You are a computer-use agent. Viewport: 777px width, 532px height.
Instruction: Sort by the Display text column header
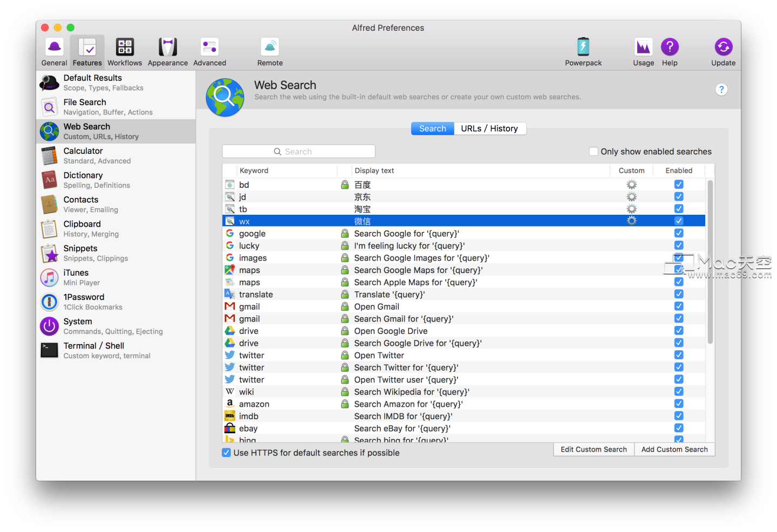pyautogui.click(x=480, y=170)
